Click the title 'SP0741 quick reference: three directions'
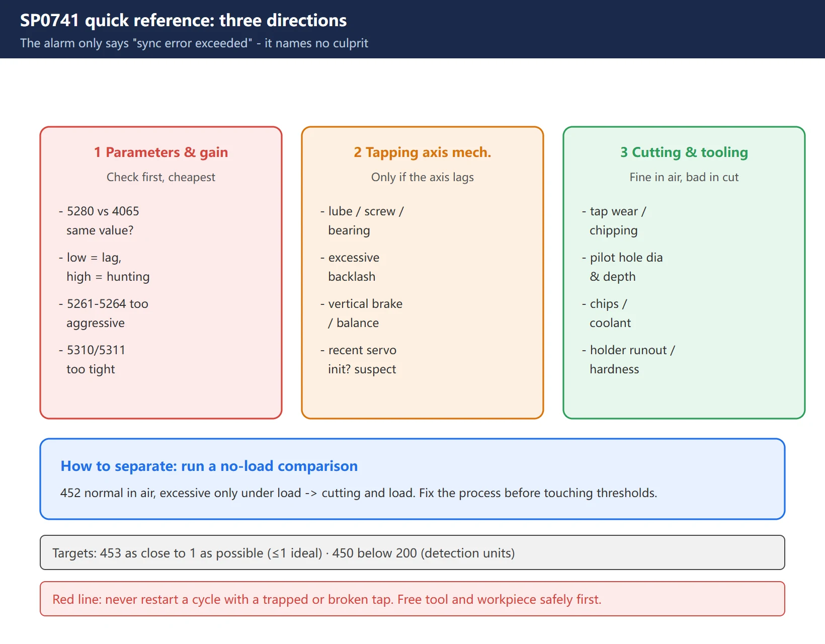The width and height of the screenshot is (825, 644). pyautogui.click(x=183, y=21)
